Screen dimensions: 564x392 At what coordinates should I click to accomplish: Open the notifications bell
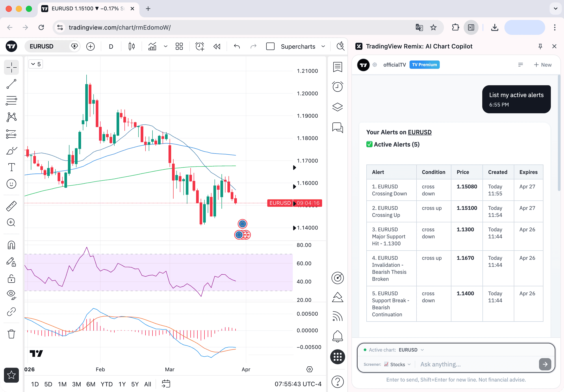click(338, 336)
